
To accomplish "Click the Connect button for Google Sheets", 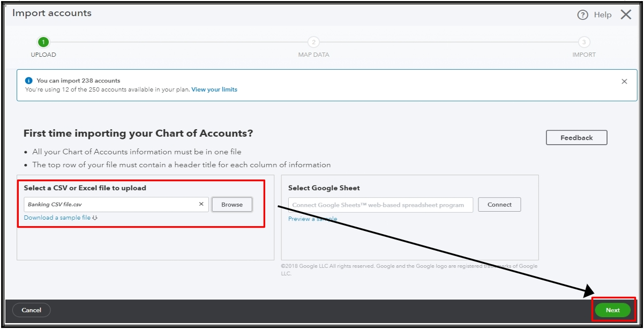I will coord(499,204).
